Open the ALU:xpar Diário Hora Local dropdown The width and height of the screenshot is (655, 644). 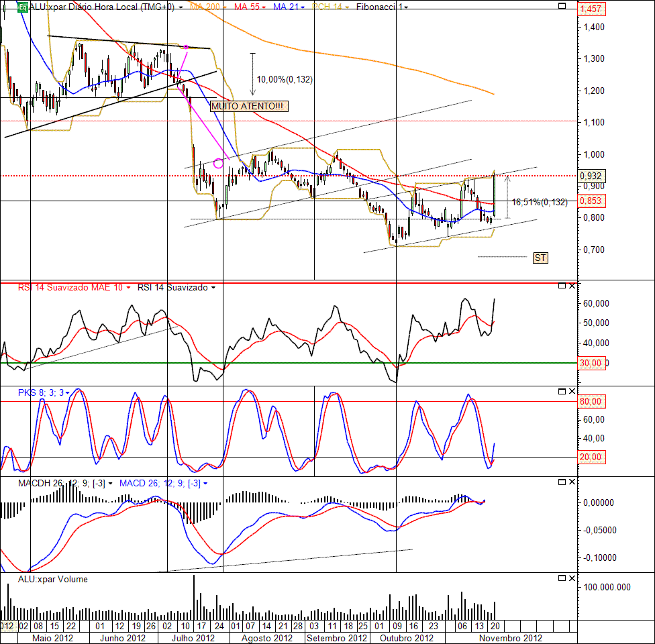coord(181,7)
